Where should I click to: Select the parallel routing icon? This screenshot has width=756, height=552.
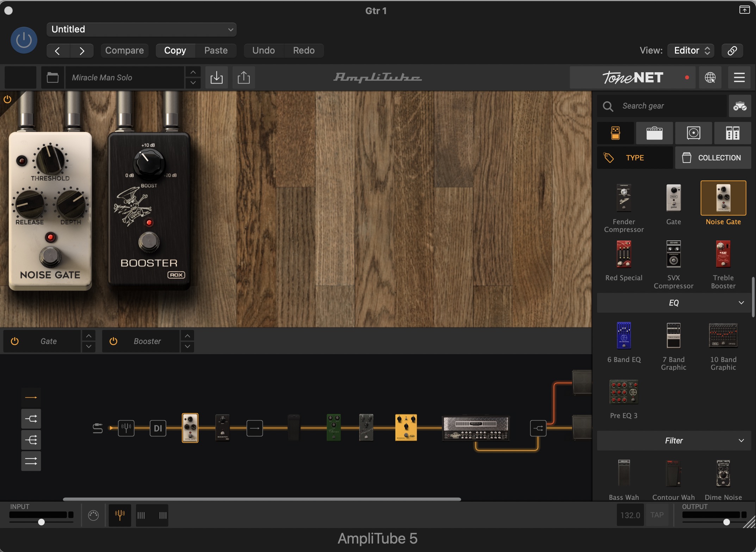[31, 461]
